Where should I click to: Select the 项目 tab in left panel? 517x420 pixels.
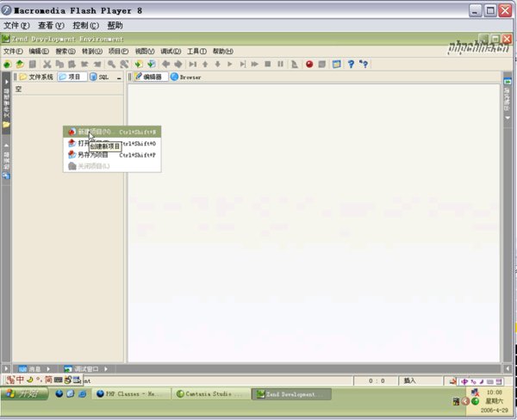[72, 77]
